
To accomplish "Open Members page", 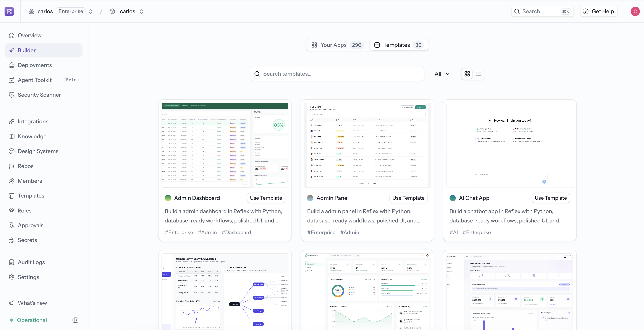I will (x=44, y=181).
